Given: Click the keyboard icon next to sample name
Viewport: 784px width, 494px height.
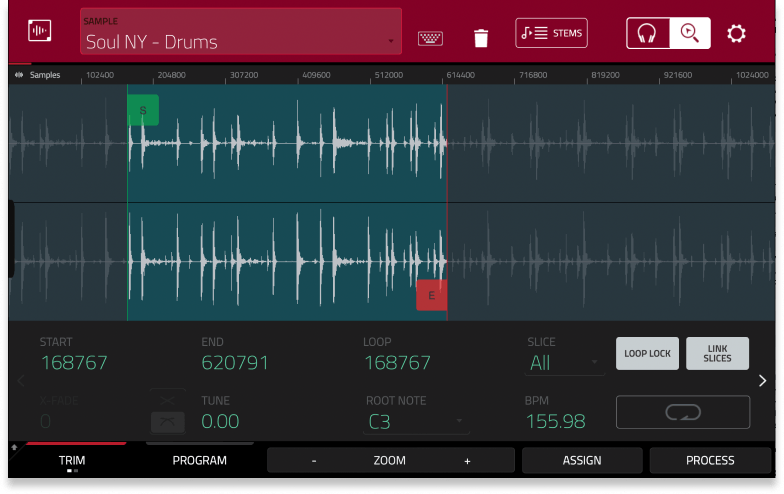Looking at the screenshot, I should tap(430, 38).
